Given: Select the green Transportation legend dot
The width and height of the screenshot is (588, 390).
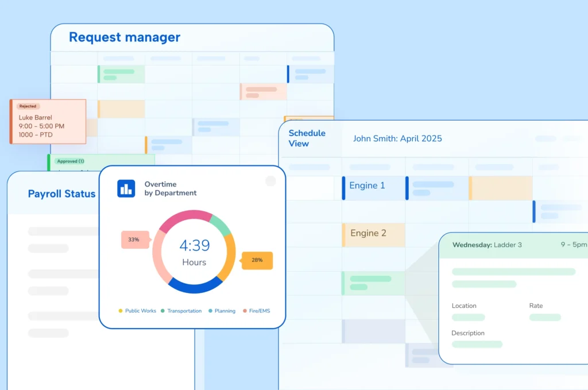Looking at the screenshot, I should (163, 311).
